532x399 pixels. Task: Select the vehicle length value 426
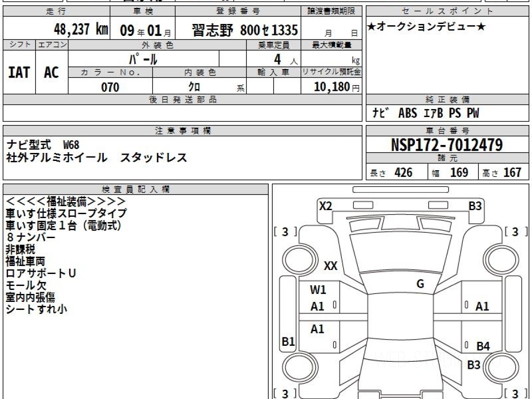[403, 172]
